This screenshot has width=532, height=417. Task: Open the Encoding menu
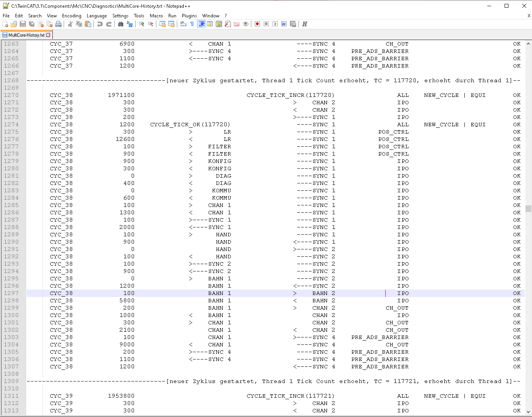click(72, 16)
